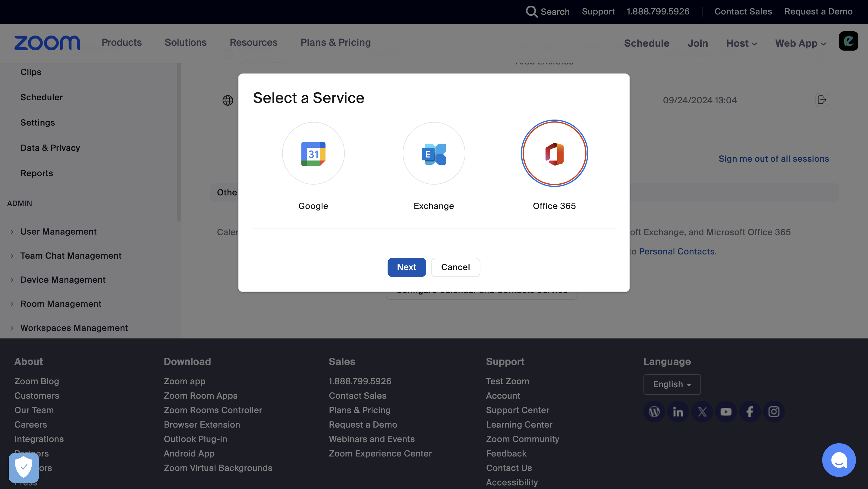Viewport: 868px width, 489px height.
Task: Open Reports in the sidebar
Action: [x=37, y=173]
